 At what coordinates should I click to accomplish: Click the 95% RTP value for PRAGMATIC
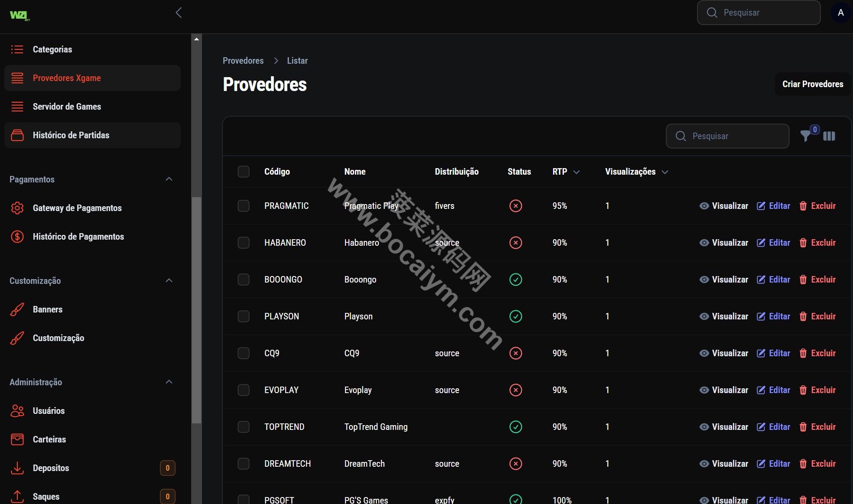pos(560,206)
